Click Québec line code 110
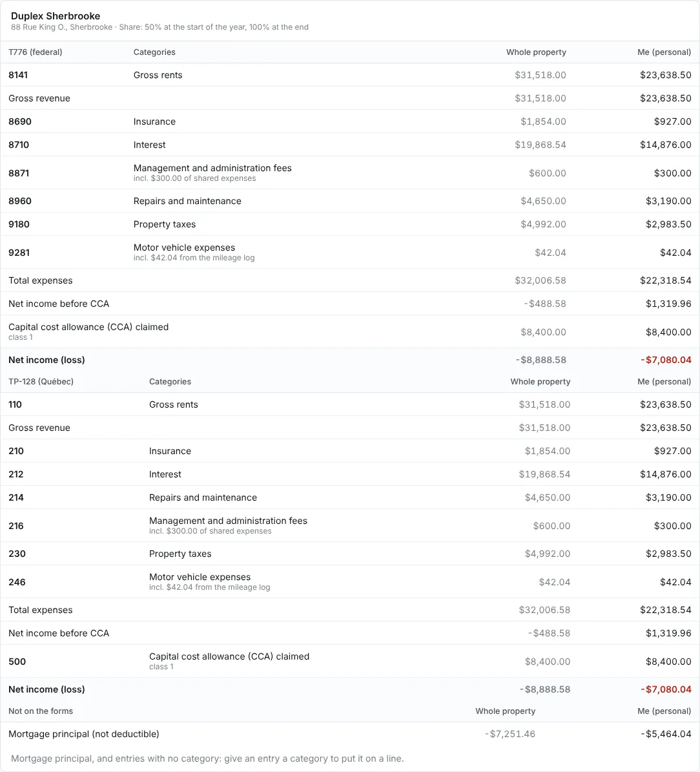This screenshot has height=772, width=700. (15, 404)
